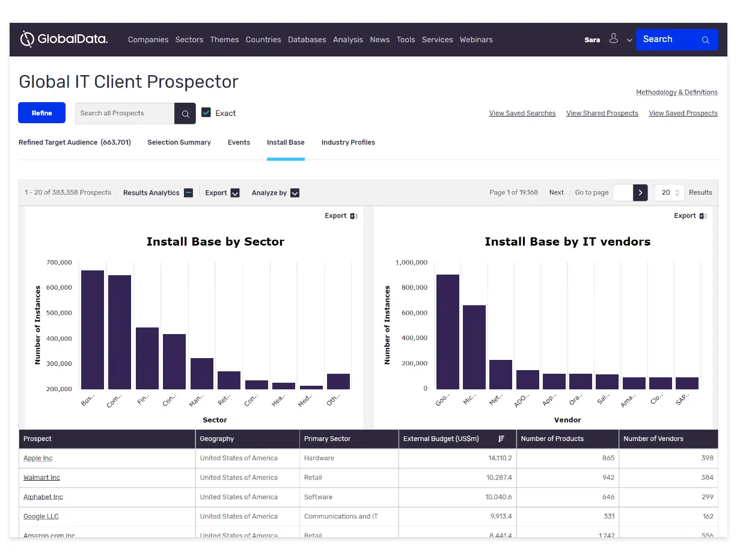The image size is (737, 560).
Task: Go to page using arrow button
Action: coord(640,193)
